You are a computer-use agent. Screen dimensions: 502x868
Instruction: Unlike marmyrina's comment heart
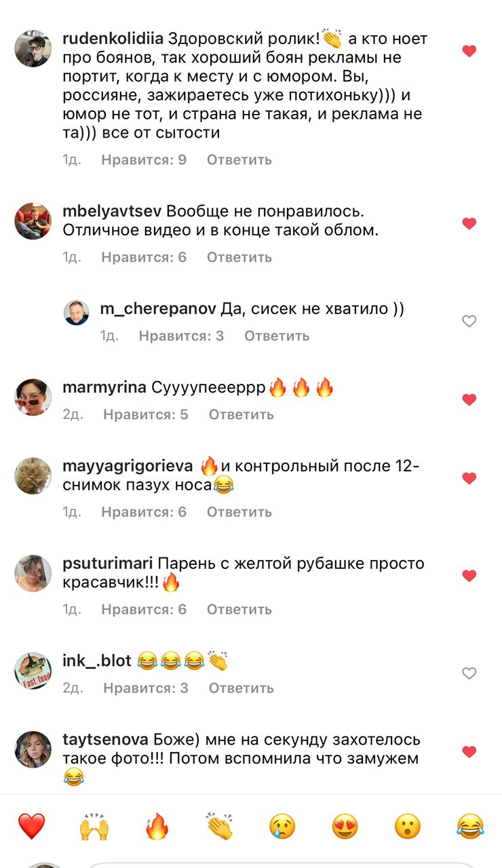469,400
